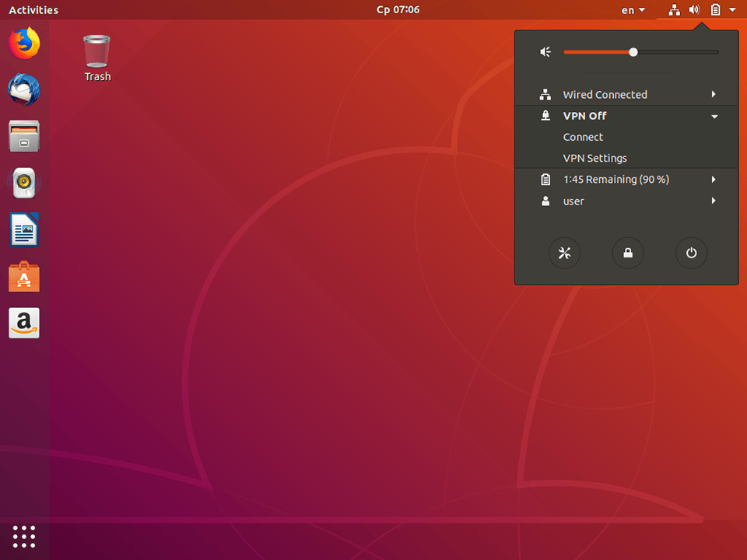The width and height of the screenshot is (747, 560).
Task: Start the Rhythmbox music player
Action: tap(24, 184)
